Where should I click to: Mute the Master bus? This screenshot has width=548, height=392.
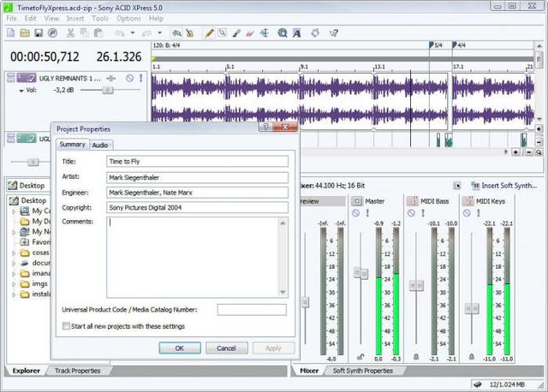click(356, 213)
